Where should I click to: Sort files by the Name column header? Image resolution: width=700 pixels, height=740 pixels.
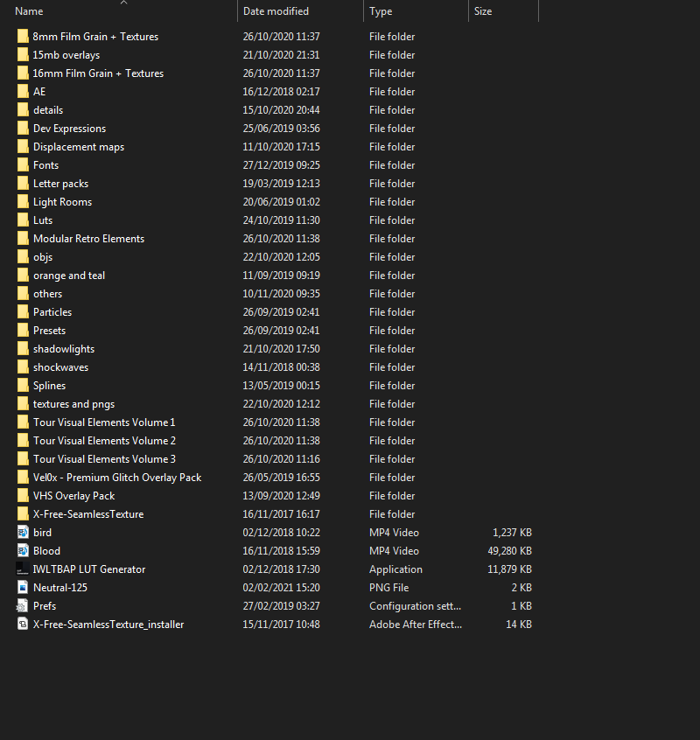(29, 11)
